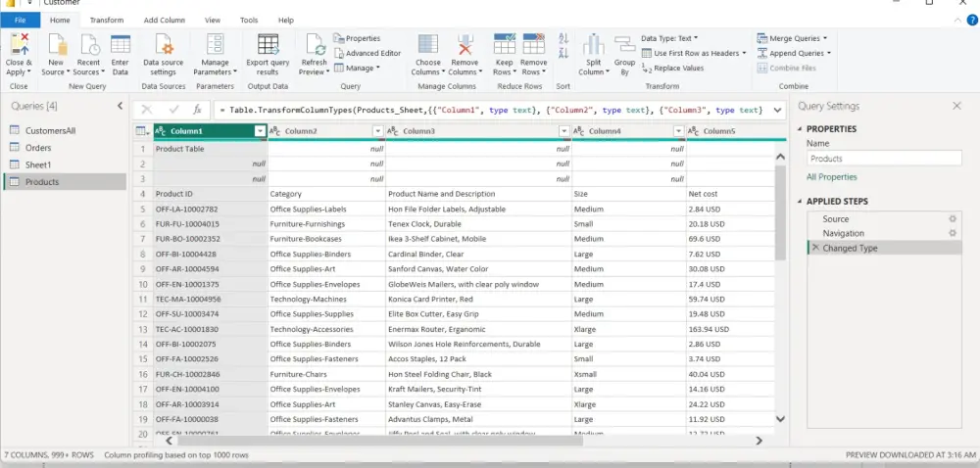Open Column1 filter dropdown
This screenshot has height=468, width=980.
click(260, 131)
